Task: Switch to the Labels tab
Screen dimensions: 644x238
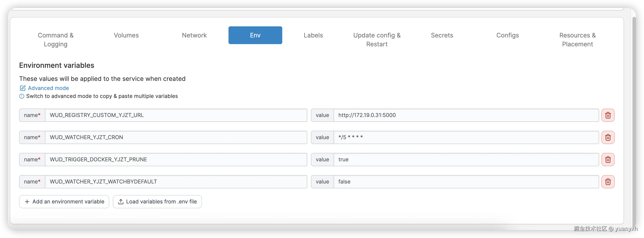Action: [x=313, y=35]
